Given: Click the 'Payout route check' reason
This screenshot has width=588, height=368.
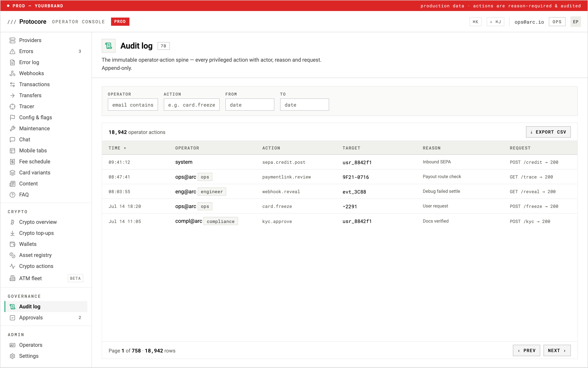Looking at the screenshot, I should 442,177.
